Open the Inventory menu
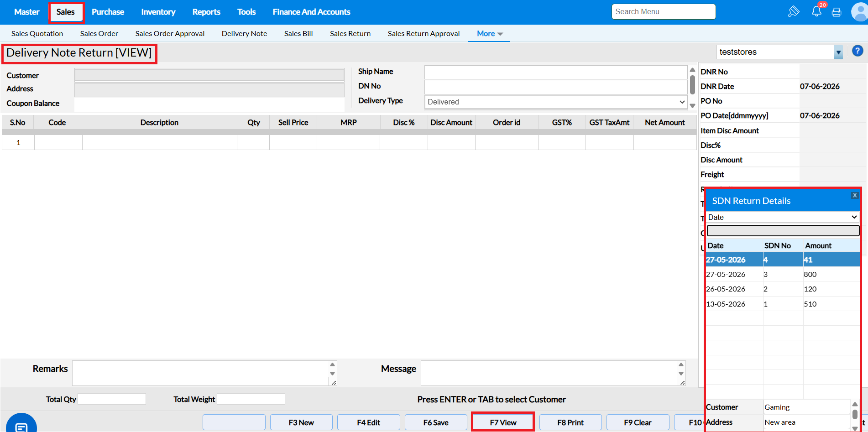868x432 pixels. (158, 12)
